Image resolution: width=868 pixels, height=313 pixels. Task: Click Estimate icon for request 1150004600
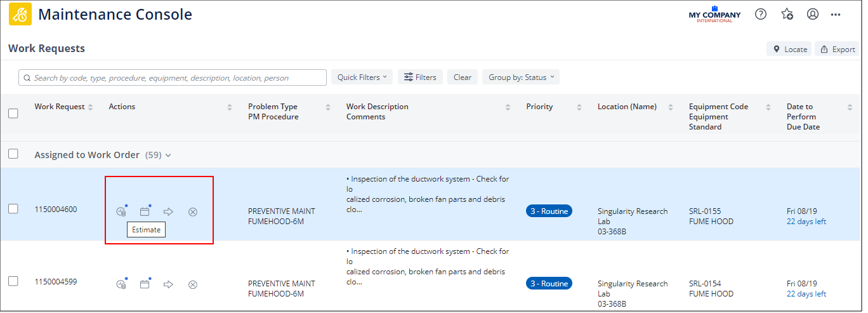click(x=121, y=212)
